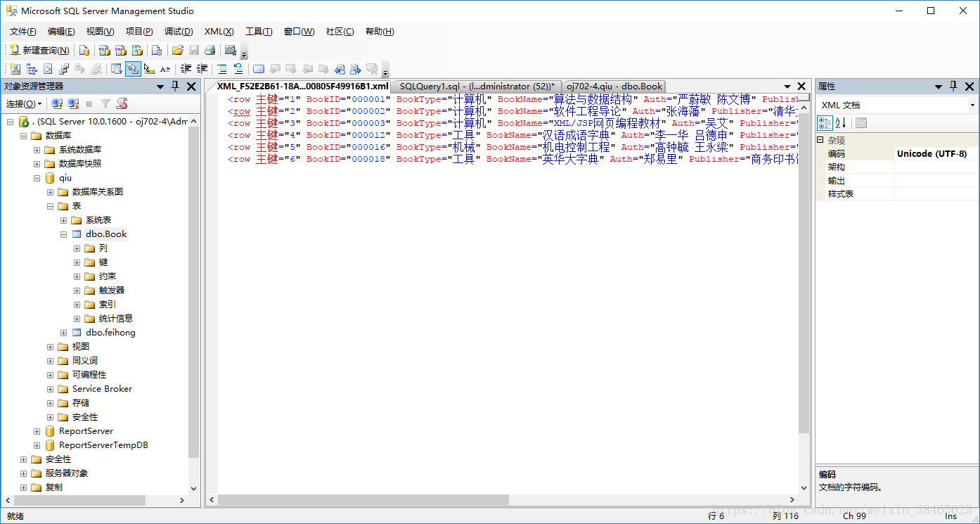Image resolution: width=980 pixels, height=524 pixels.
Task: Click the Create Schema icon on the XML toolbar
Action: pyautogui.click(x=15, y=69)
